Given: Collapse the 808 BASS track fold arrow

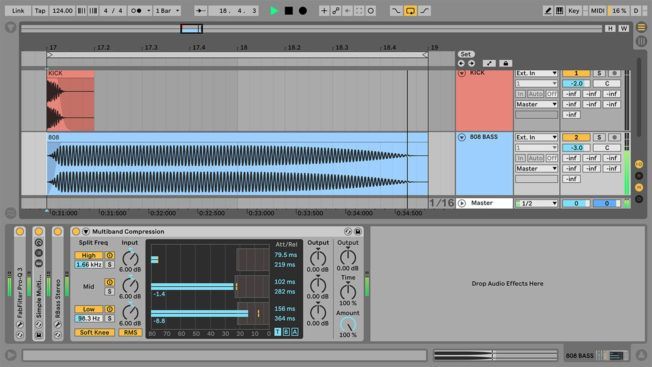Looking at the screenshot, I should point(462,137).
